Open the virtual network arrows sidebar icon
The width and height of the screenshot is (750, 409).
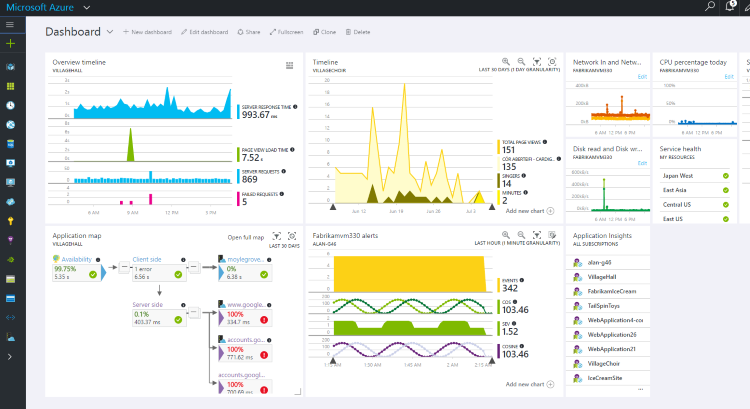coord(10,318)
